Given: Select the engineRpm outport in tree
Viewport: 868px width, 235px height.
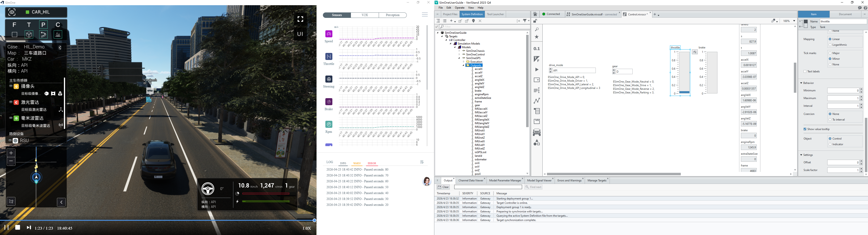Looking at the screenshot, I should coord(482,94).
